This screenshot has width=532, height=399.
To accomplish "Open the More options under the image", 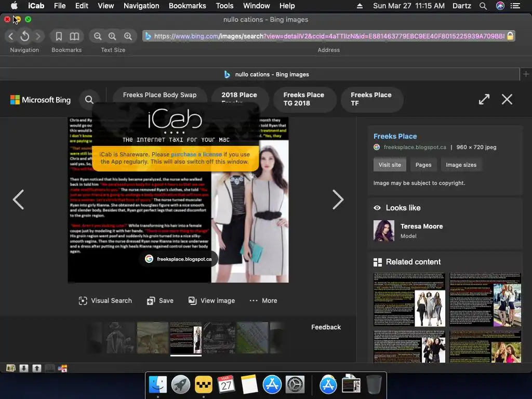I will [263, 301].
